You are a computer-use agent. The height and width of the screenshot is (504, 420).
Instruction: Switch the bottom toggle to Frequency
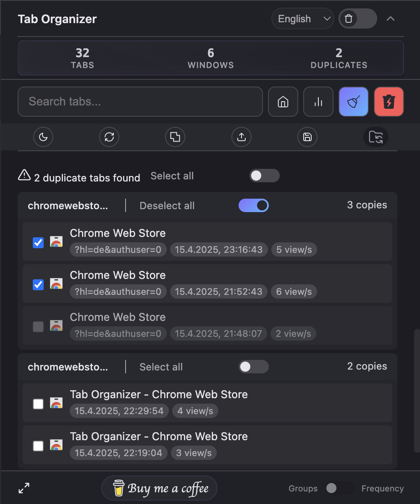pos(336,488)
